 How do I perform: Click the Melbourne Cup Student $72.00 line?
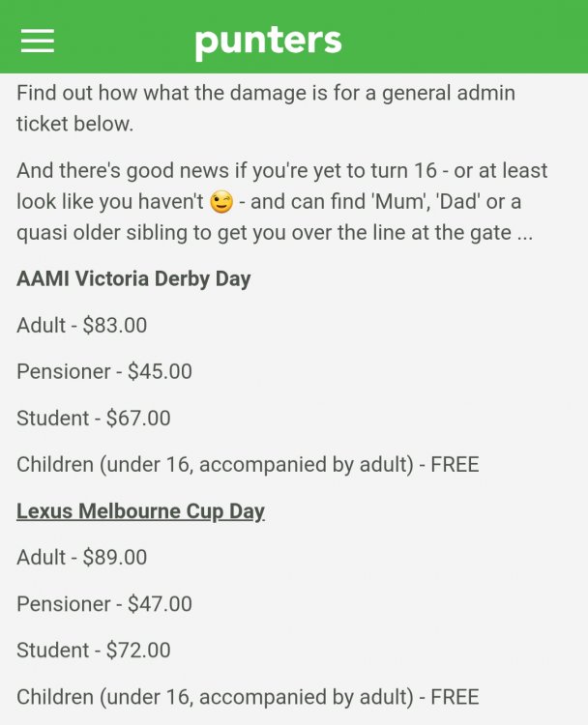tap(94, 651)
